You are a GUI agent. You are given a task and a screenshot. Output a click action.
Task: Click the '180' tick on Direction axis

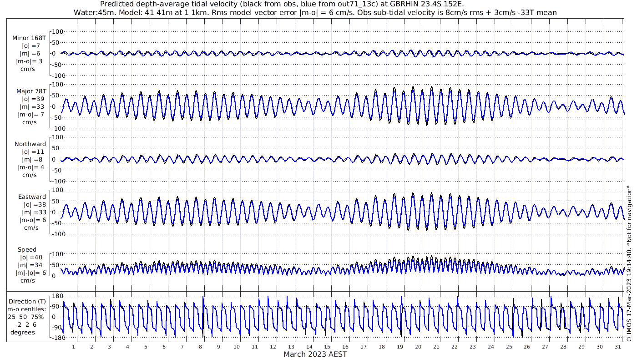coord(57,296)
